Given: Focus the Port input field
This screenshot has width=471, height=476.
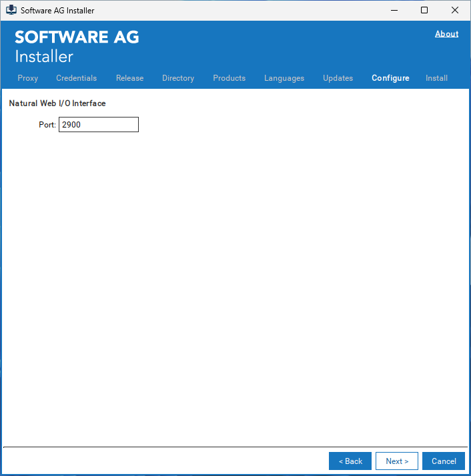Looking at the screenshot, I should coord(99,124).
